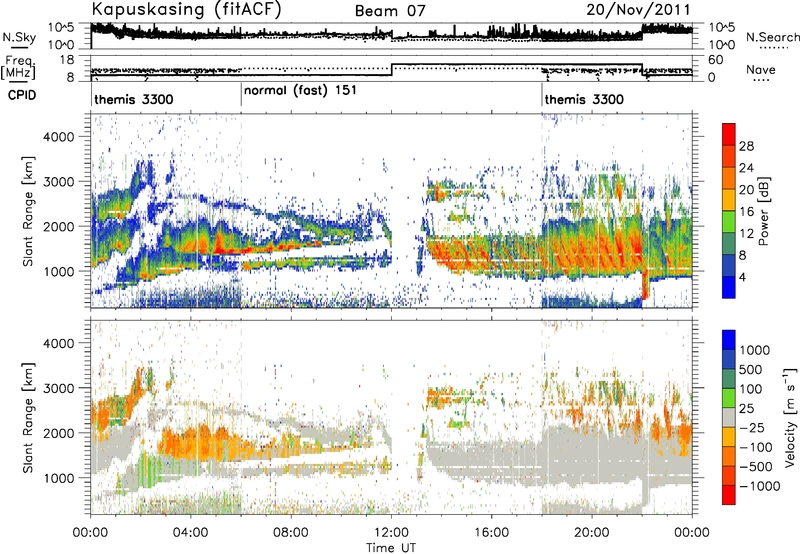Click the plot title 'Kapuskasing (fitACF)'
This screenshot has height=554, width=800.
pyautogui.click(x=186, y=9)
